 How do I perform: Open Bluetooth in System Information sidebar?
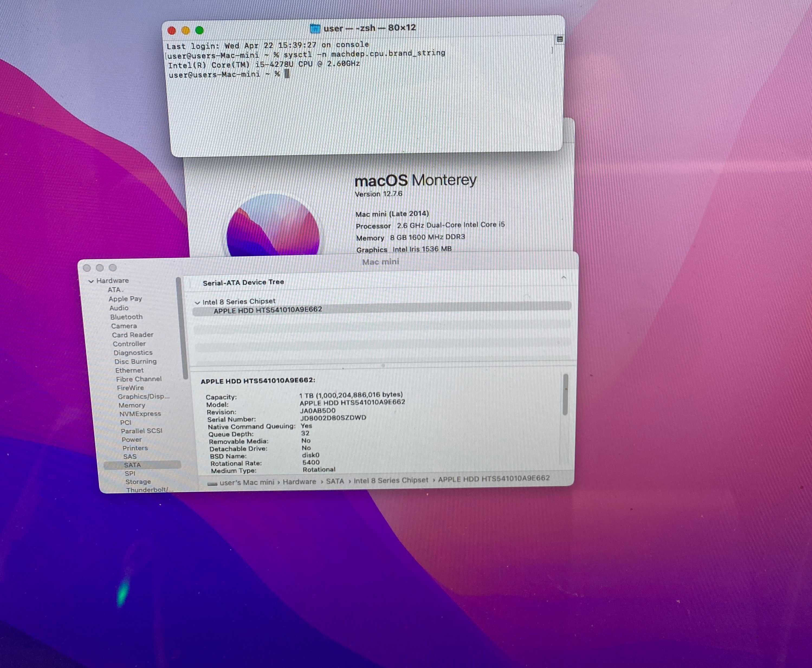coord(126,317)
